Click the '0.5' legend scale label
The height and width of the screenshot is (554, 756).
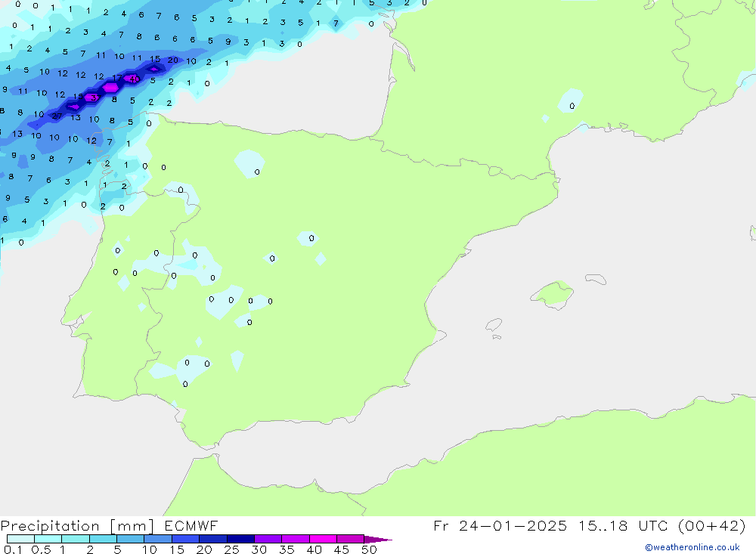coord(41,549)
